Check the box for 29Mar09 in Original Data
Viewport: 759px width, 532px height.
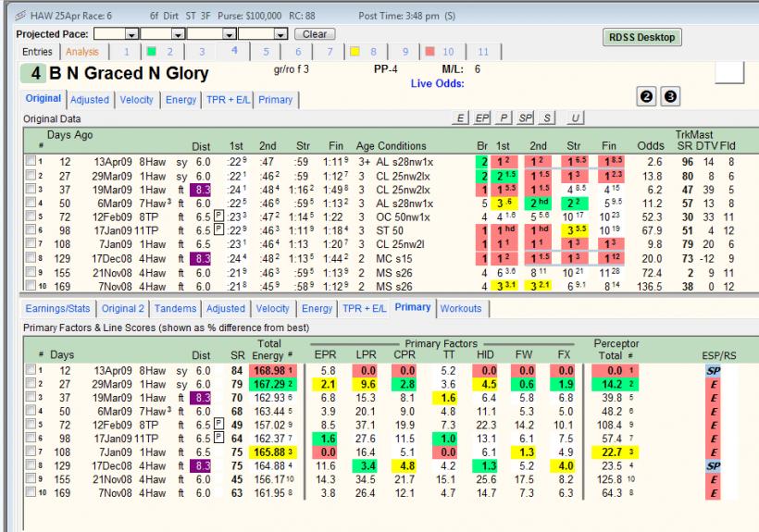click(x=31, y=175)
